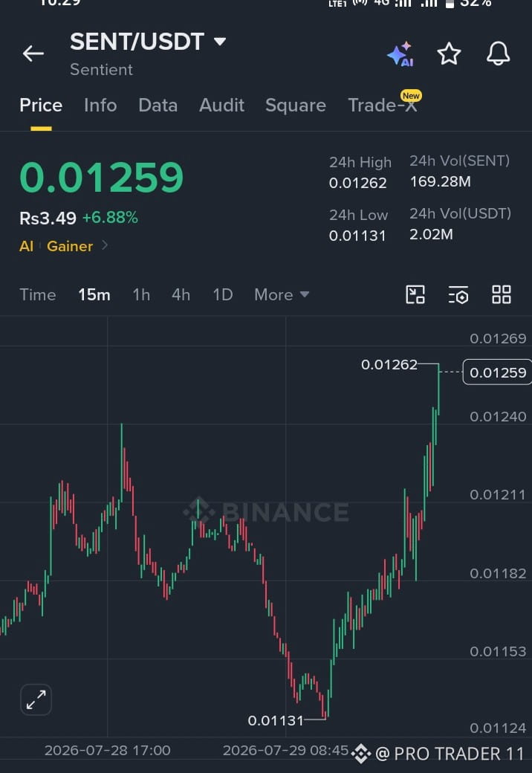532x773 pixels.
Task: Tap the 0.01262 high marker on chart
Action: click(x=389, y=365)
